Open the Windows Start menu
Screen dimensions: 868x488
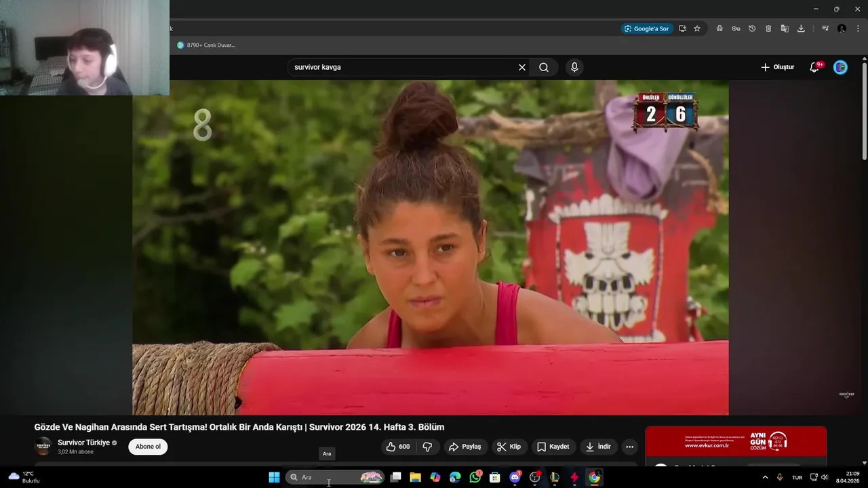point(274,477)
